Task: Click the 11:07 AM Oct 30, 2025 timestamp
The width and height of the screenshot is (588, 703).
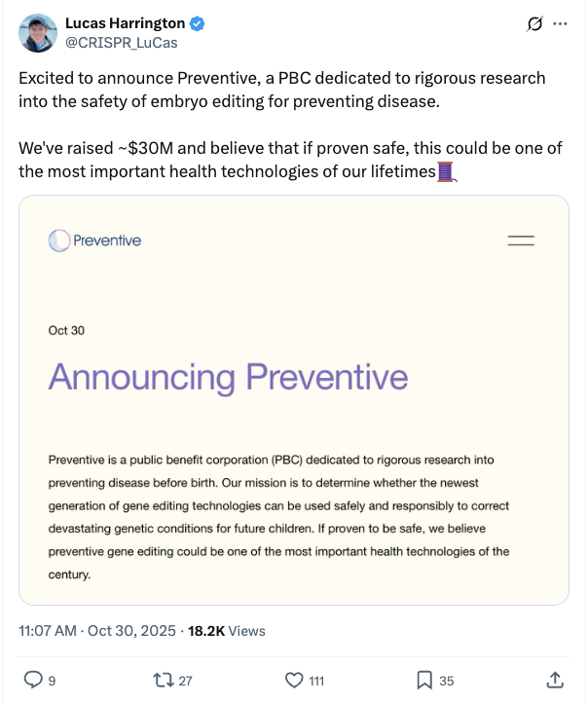Action: pos(96,631)
